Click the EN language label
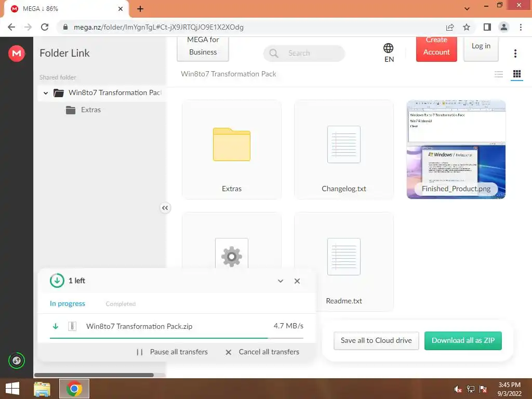 pyautogui.click(x=389, y=59)
